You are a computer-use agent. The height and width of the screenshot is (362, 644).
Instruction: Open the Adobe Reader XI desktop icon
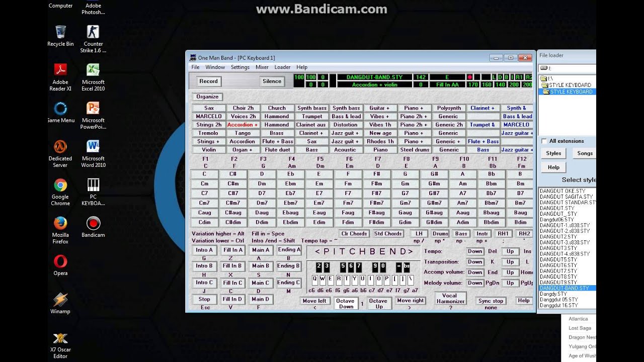point(60,77)
